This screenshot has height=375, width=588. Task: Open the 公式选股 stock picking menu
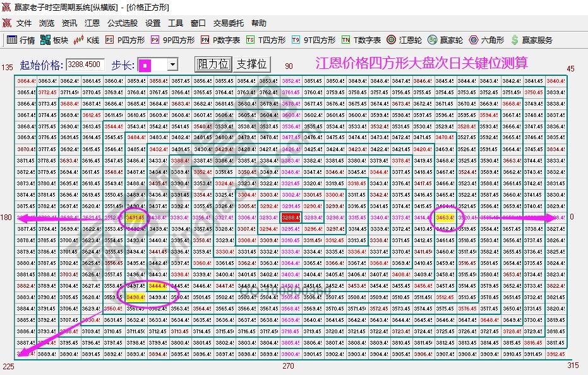(x=122, y=22)
